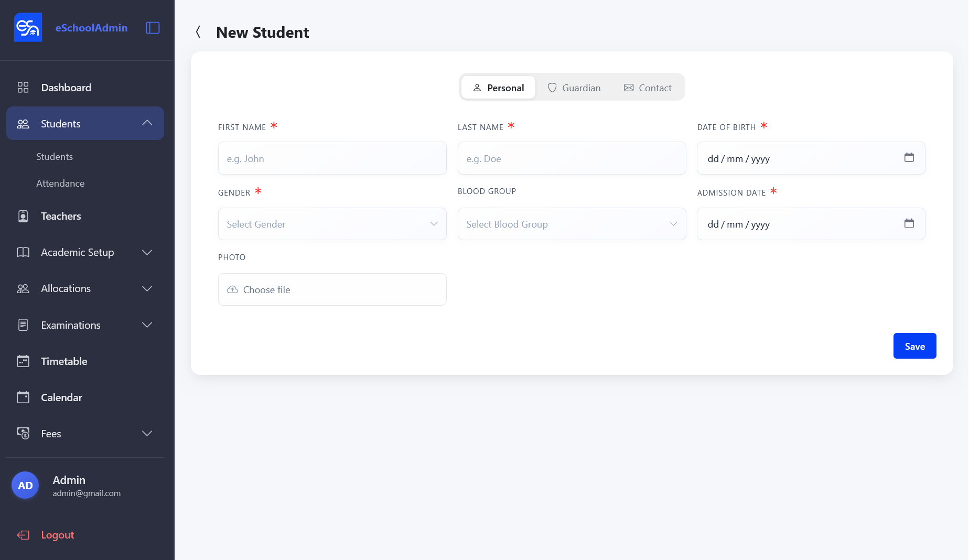Screen dimensions: 969x560
Task: Expand the Allocations chevron
Action: [147, 289]
